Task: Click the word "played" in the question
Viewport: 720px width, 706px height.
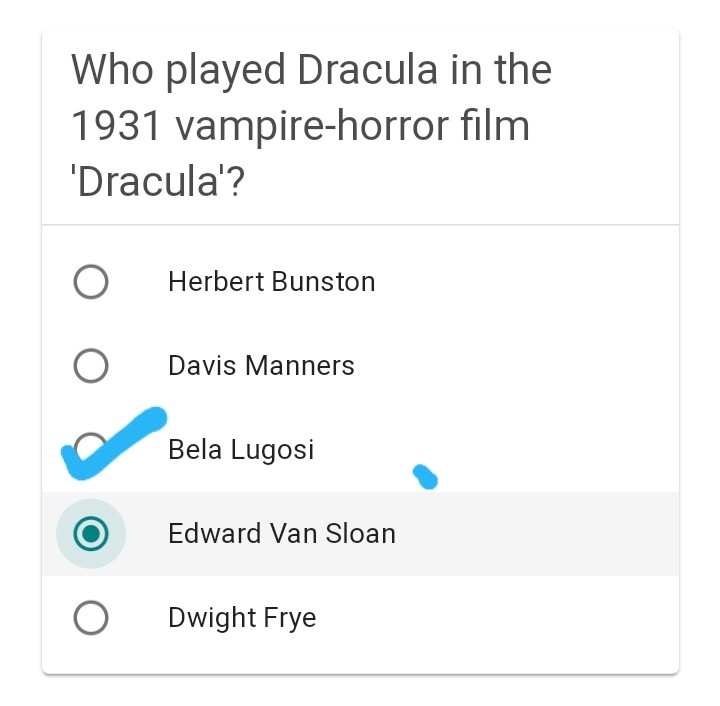Action: pos(225,72)
